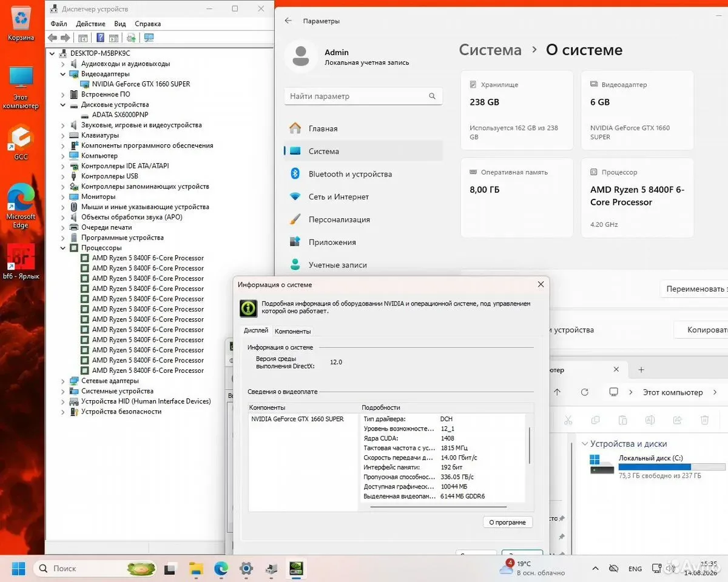Switch to the Компоненты tab in NVIDIA dialog
The height and width of the screenshot is (582, 728).
coord(292,331)
